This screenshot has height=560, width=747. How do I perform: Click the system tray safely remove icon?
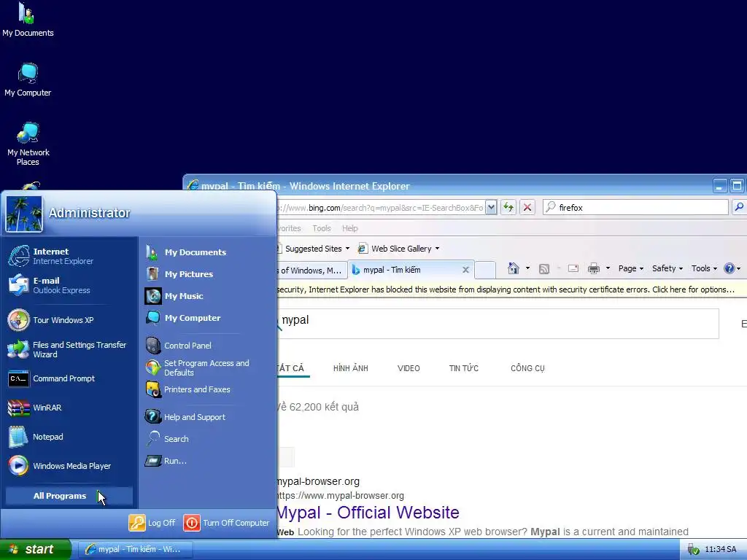(694, 550)
